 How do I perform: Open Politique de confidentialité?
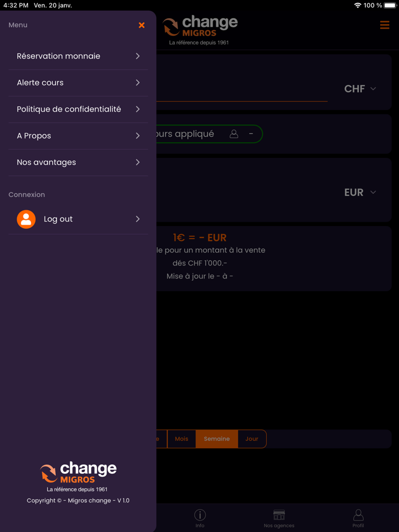point(78,109)
